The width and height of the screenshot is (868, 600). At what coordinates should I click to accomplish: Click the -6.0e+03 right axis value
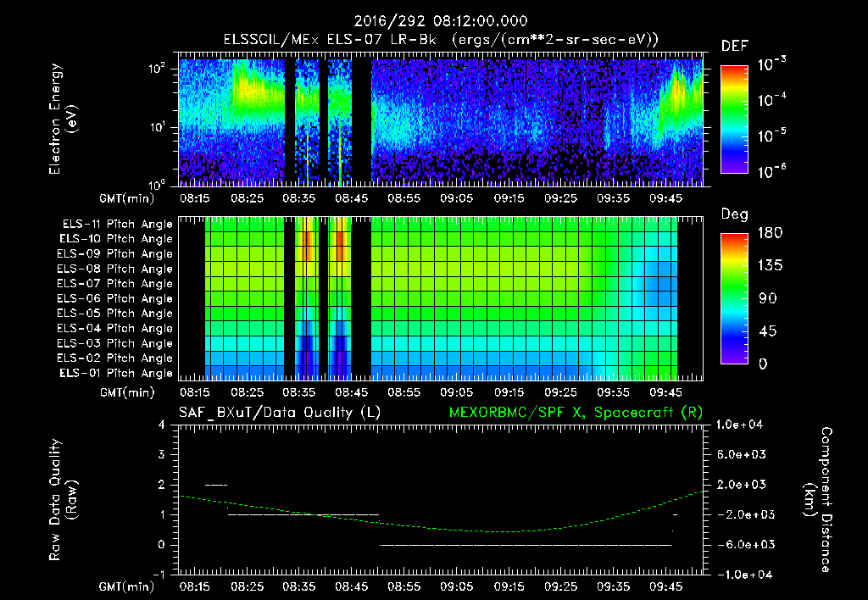[741, 545]
